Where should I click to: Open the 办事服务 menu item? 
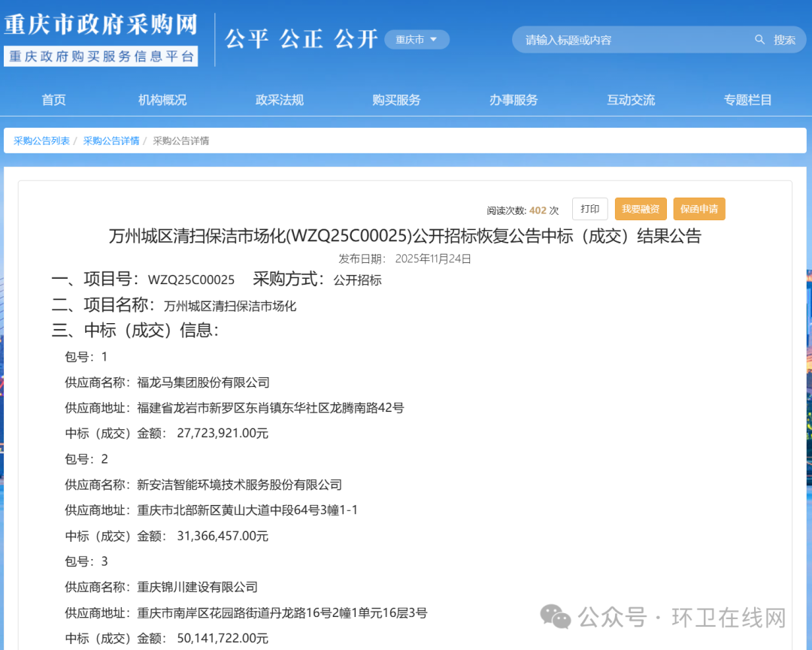[514, 100]
